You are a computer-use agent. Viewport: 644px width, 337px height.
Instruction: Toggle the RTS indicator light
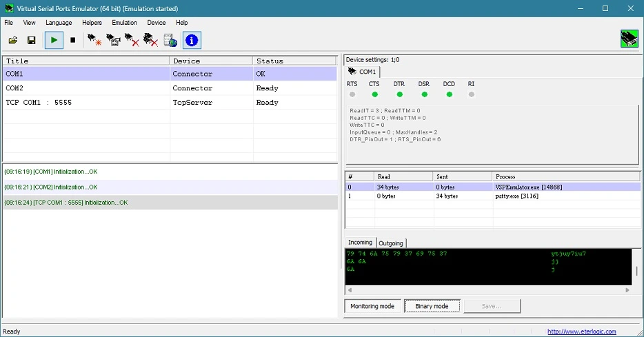[x=352, y=94]
